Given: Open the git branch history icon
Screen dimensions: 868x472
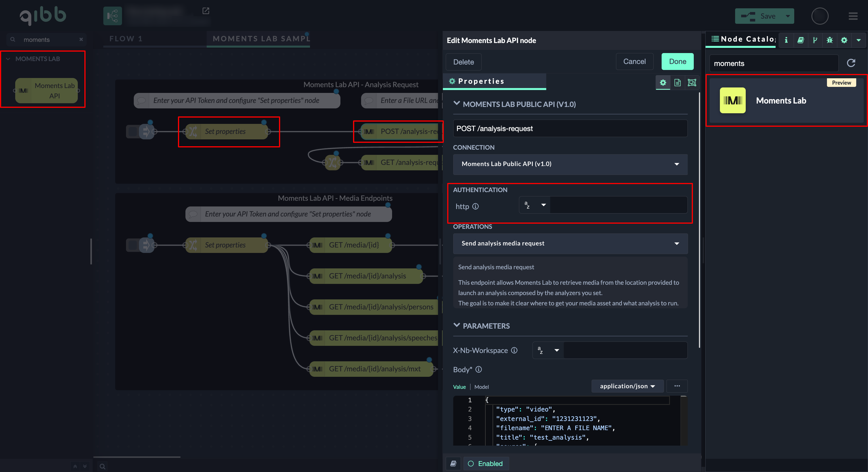Looking at the screenshot, I should coord(815,40).
